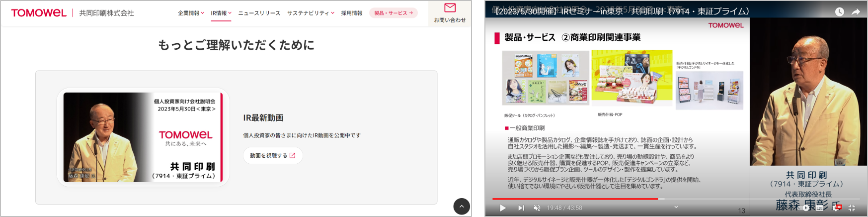Click 共同印刷株式会社 company name link
868x217 pixels.
107,13
